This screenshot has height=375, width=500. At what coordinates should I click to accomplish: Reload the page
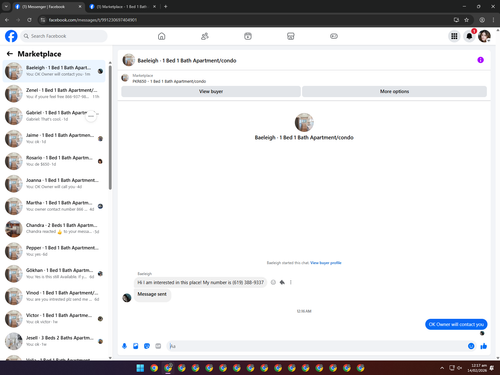tap(29, 20)
